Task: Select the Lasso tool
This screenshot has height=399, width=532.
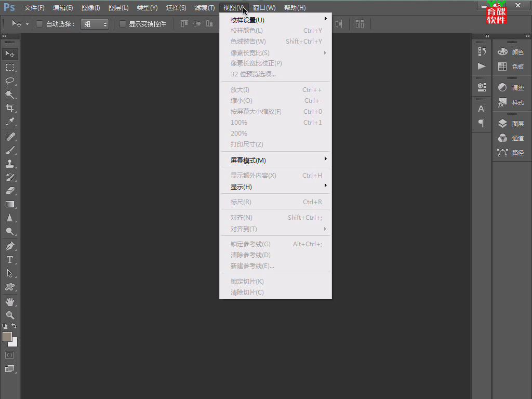Action: coord(10,81)
